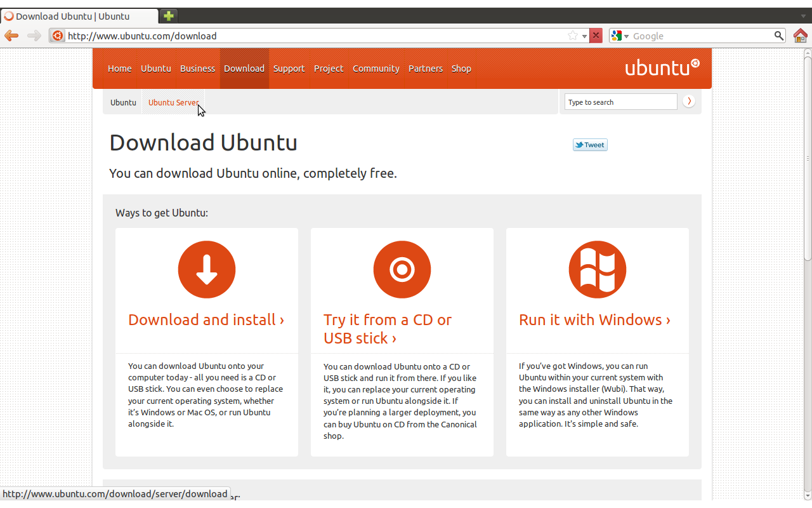Stop page loading with red X button
The width and height of the screenshot is (812, 508).
pyautogui.click(x=596, y=36)
